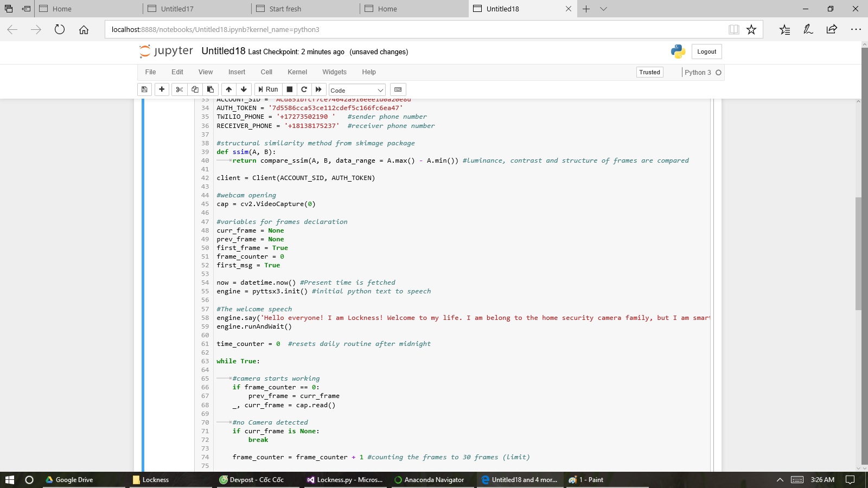The height and width of the screenshot is (488, 868).
Task: Share this page
Action: pyautogui.click(x=832, y=29)
